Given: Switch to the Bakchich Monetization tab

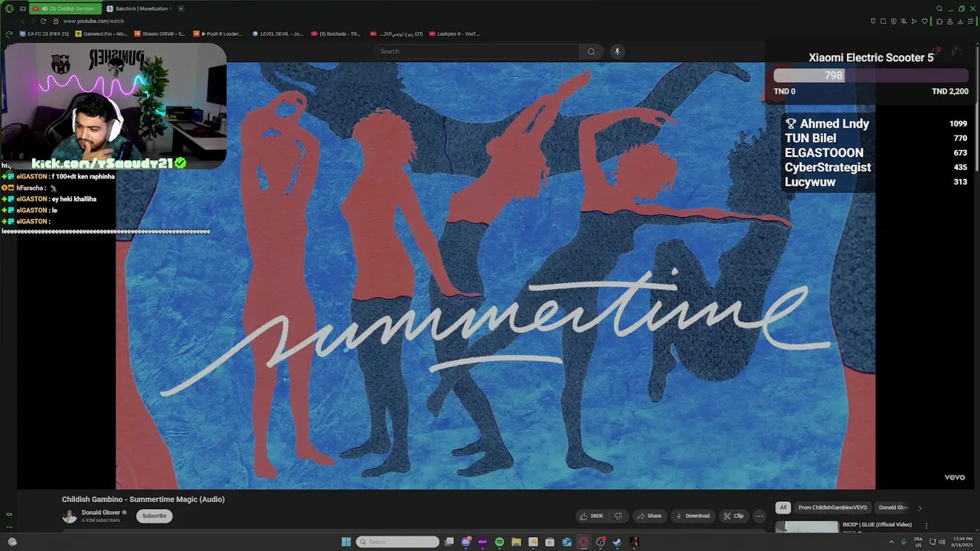Looking at the screenshot, I should pyautogui.click(x=138, y=8).
